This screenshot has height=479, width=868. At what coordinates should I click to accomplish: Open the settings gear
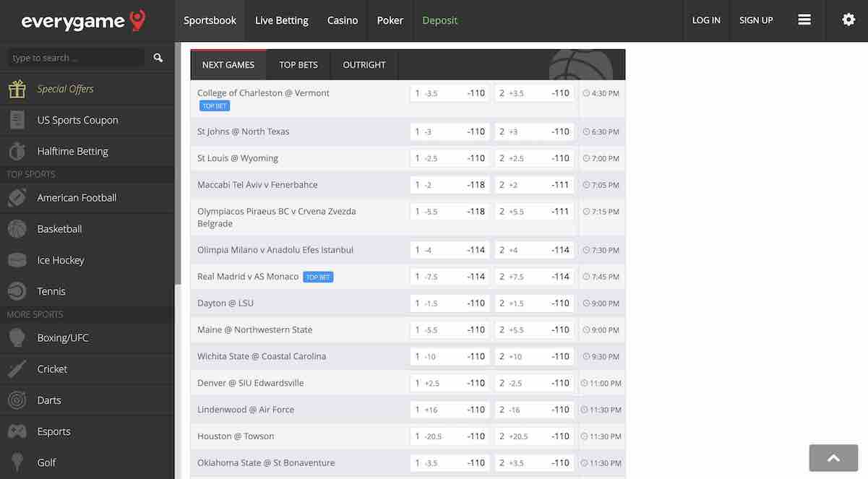coord(848,20)
